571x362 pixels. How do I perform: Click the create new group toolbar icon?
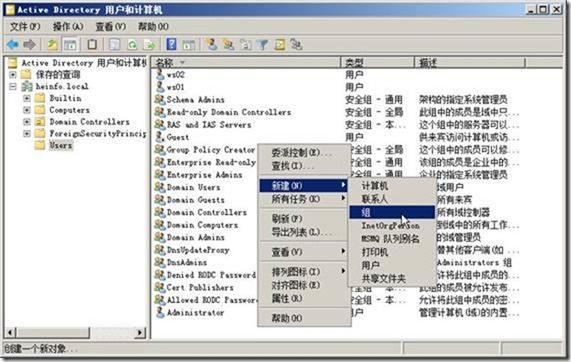(x=229, y=44)
